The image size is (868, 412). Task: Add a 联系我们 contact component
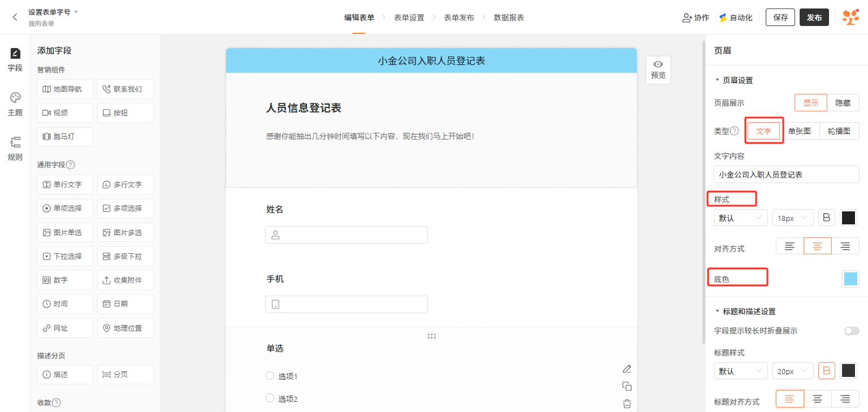(125, 89)
